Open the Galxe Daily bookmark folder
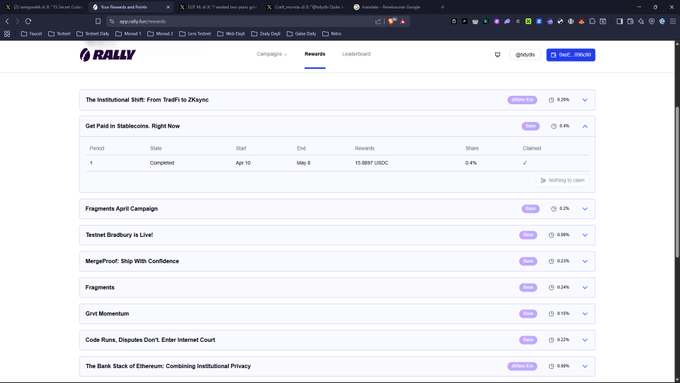Screen dimensions: 680x383 (x=301, y=33)
